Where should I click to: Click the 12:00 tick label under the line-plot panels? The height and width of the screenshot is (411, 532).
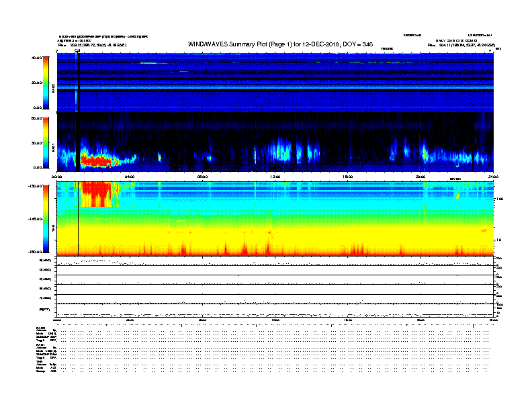[x=275, y=320]
